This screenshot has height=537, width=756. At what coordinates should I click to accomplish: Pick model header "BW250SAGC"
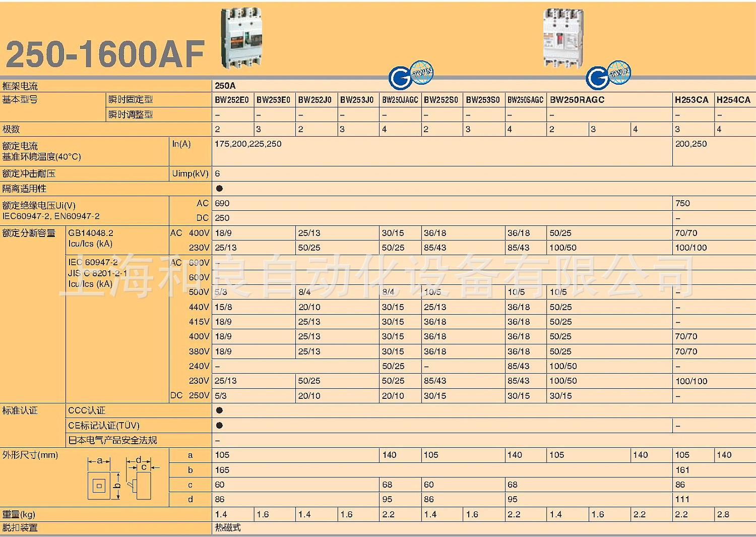coord(525,100)
